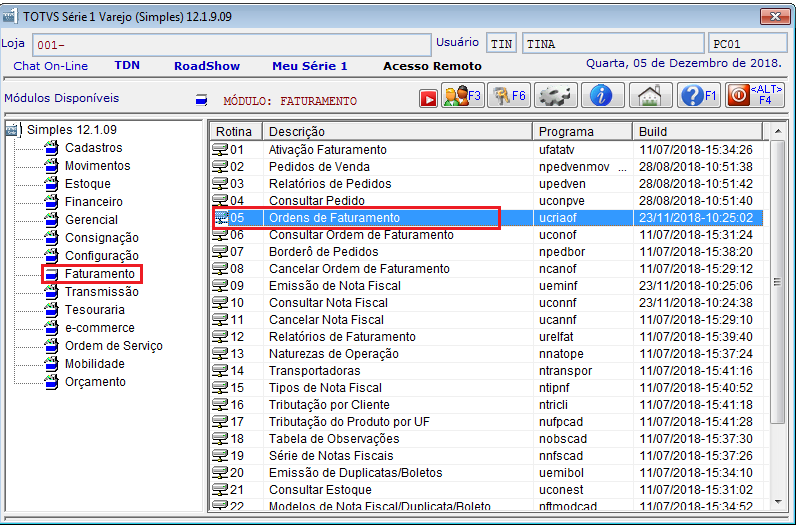The image size is (797, 525).
Task: Select the Tributação por Cliente row
Action: (487, 405)
